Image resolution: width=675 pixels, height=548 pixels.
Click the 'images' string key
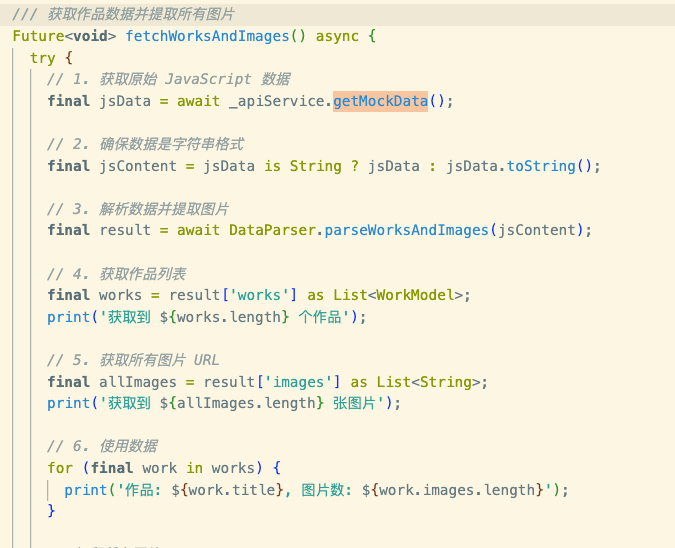(x=302, y=382)
